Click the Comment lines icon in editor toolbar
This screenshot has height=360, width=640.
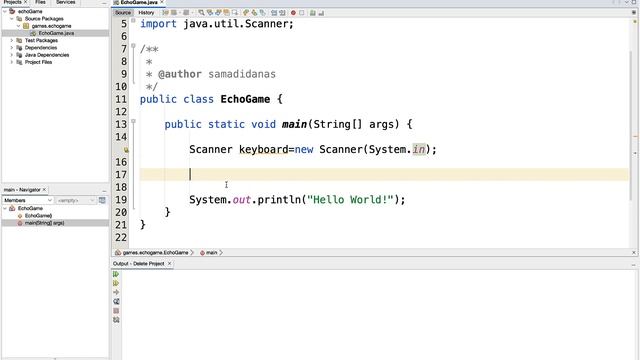pos(312,13)
